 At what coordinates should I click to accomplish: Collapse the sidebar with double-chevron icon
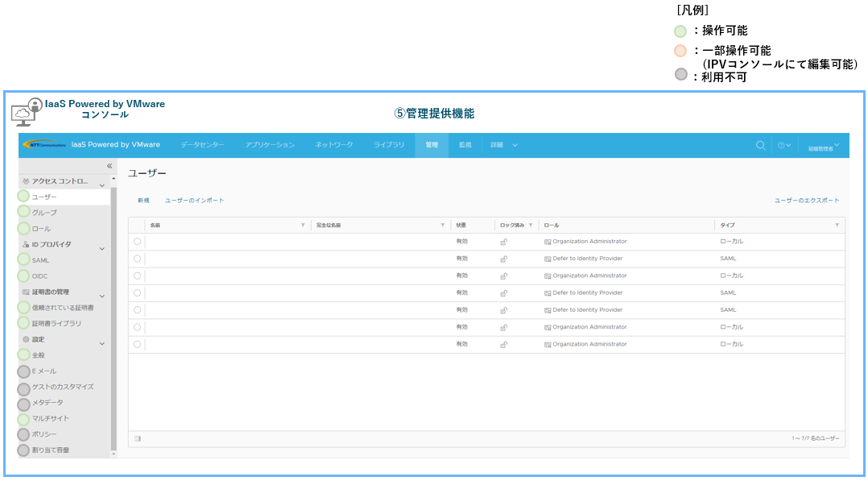tap(110, 166)
